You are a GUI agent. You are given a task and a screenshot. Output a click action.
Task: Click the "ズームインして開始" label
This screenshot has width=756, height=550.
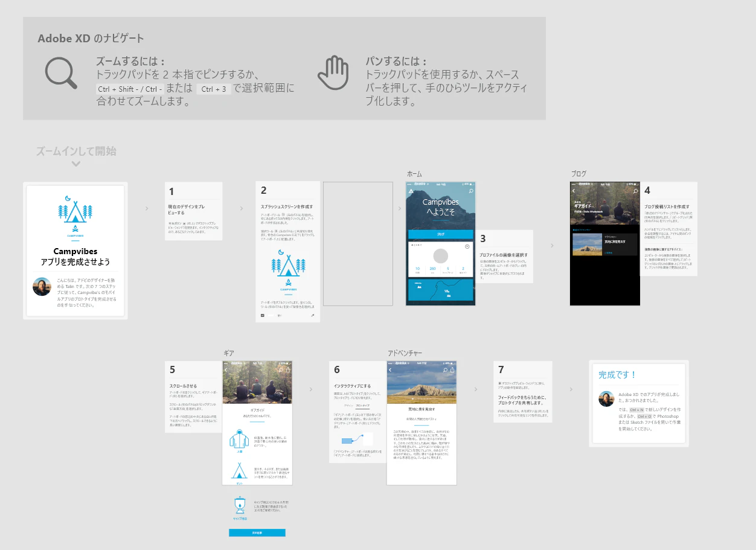[75, 151]
